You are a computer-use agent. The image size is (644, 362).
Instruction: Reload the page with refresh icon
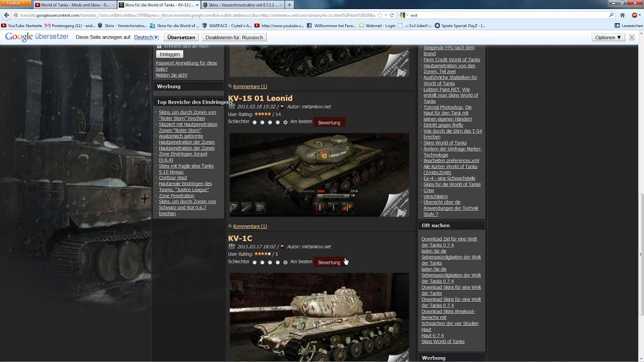click(392, 15)
